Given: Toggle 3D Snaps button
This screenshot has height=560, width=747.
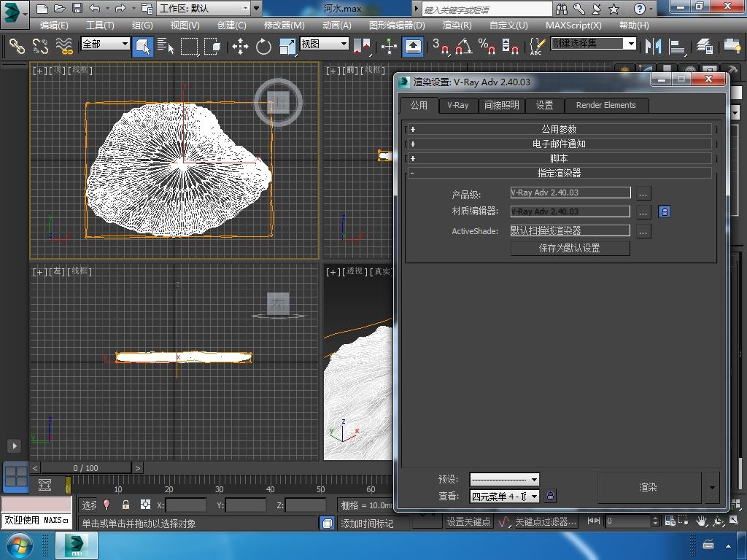Looking at the screenshot, I should pos(441,46).
